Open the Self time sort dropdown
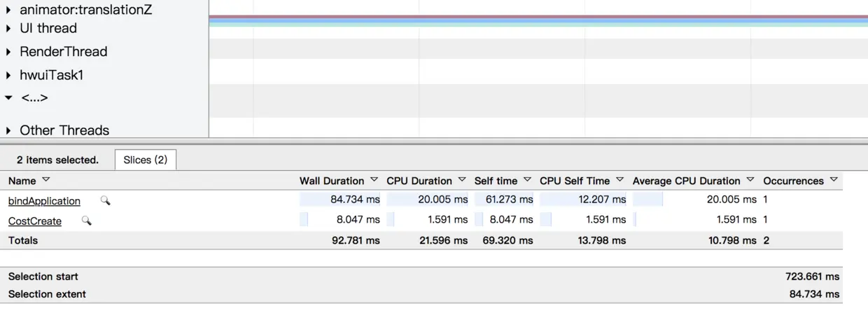This screenshot has width=868, height=311. point(527,180)
